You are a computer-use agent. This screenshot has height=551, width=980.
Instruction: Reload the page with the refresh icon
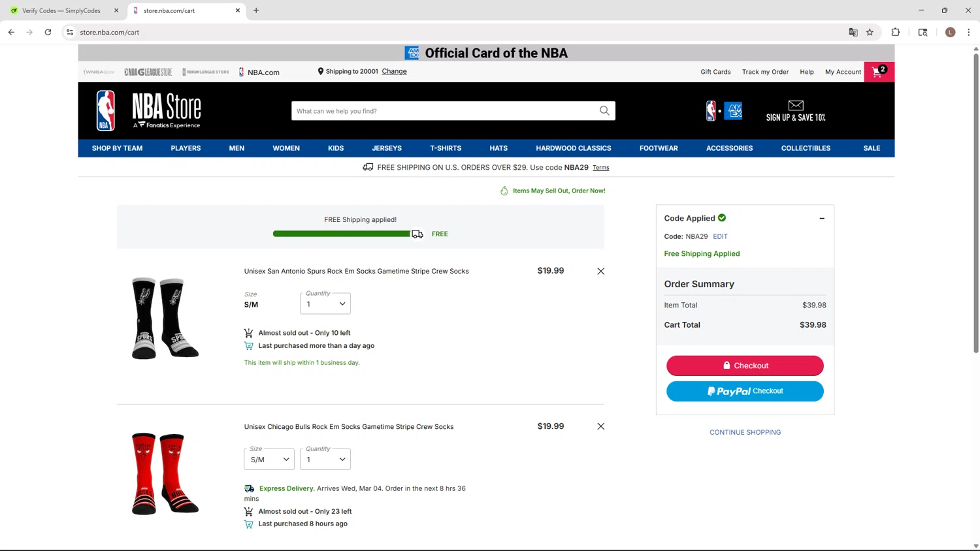point(48,32)
